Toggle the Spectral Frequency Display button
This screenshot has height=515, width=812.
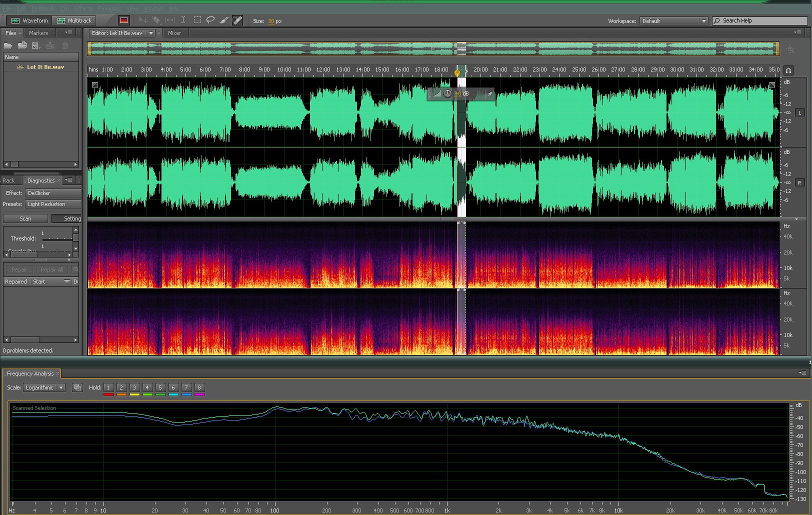pos(123,20)
